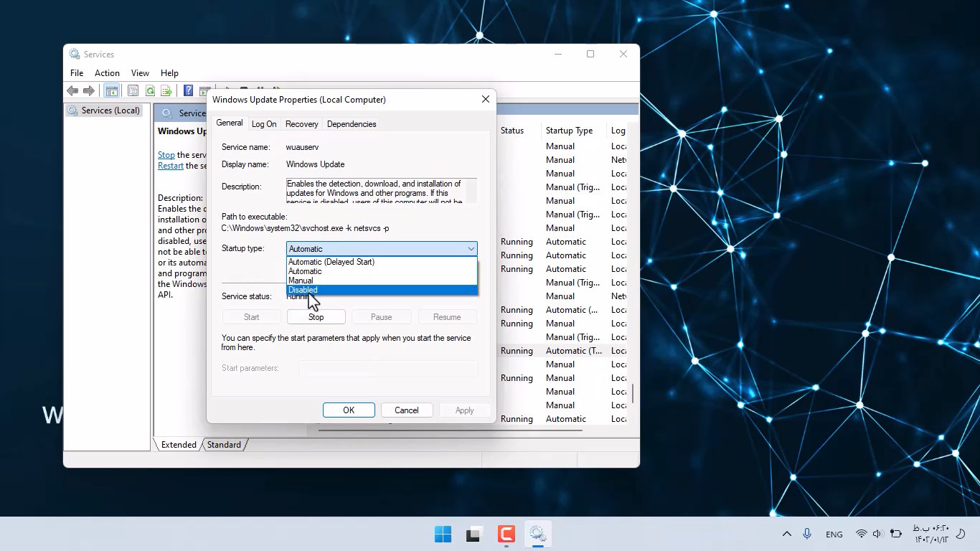Switch input language via ENG indicator

pos(834,534)
